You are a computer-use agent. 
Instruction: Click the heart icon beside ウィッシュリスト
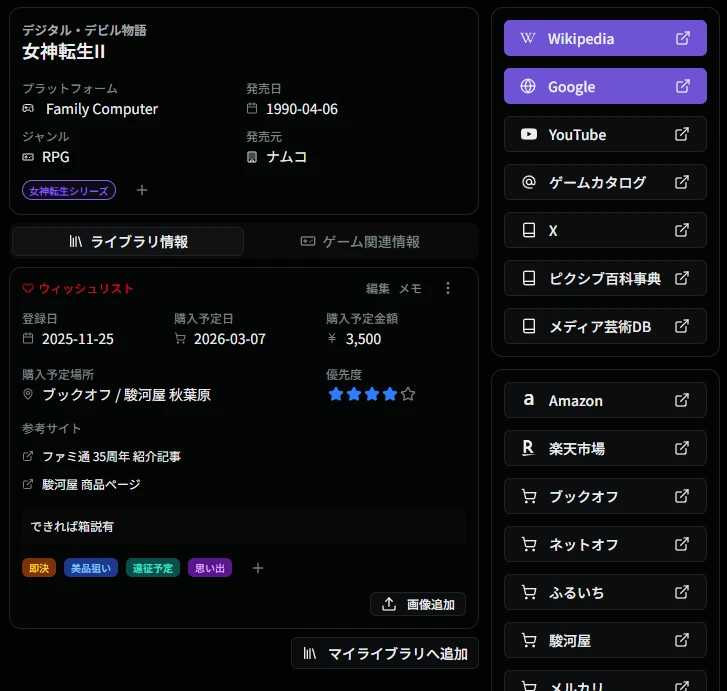point(28,288)
